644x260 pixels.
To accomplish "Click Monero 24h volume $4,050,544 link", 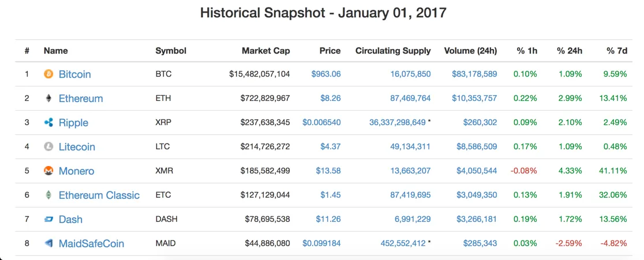I will point(477,171).
